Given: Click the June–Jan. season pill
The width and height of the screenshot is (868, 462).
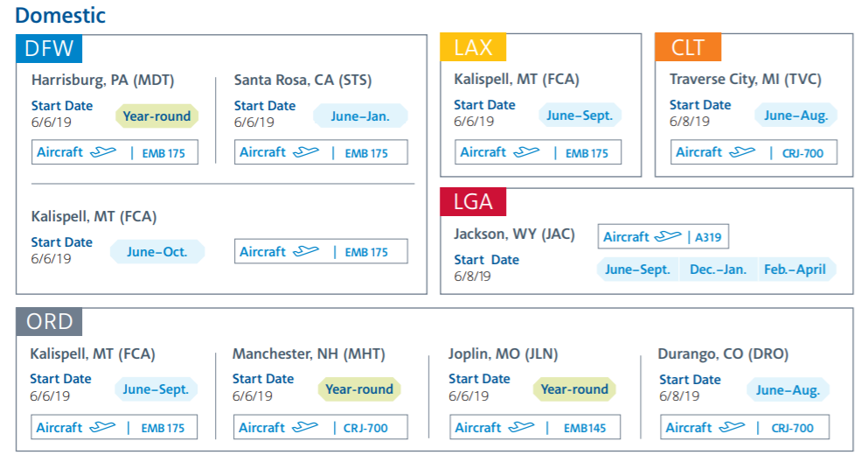Looking at the screenshot, I should pos(360,115).
